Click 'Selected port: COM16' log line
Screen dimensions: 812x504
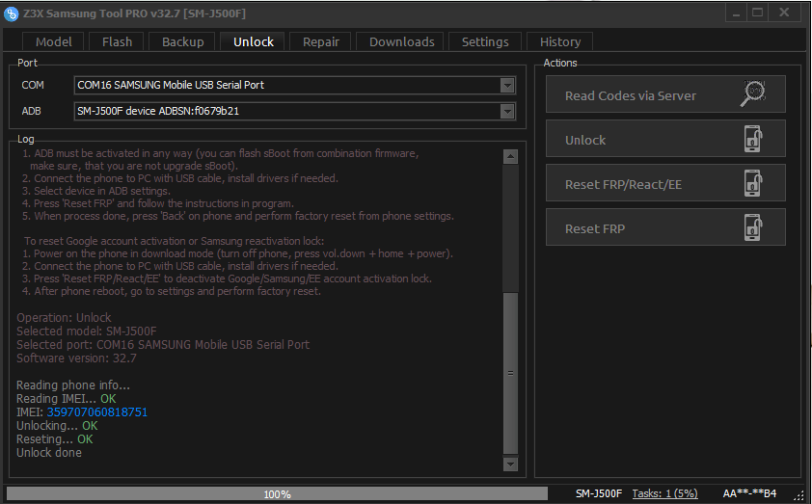click(x=163, y=345)
